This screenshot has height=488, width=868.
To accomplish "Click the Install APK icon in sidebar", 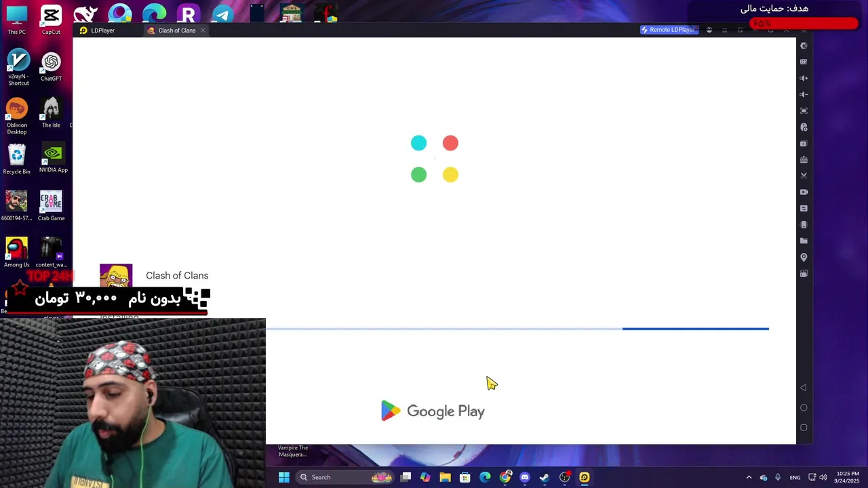I will (804, 159).
